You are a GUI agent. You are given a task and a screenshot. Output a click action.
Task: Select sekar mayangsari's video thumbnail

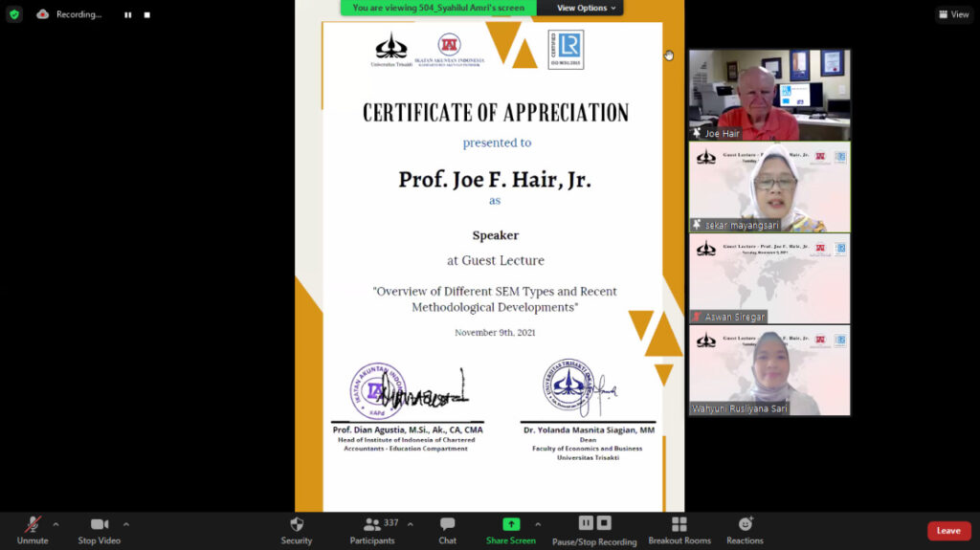pos(769,187)
